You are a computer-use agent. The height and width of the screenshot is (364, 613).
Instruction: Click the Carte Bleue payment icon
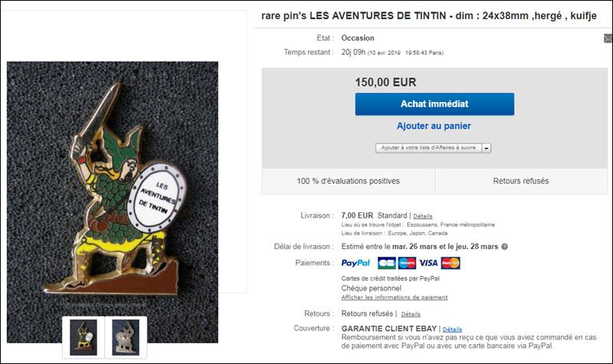(x=387, y=263)
